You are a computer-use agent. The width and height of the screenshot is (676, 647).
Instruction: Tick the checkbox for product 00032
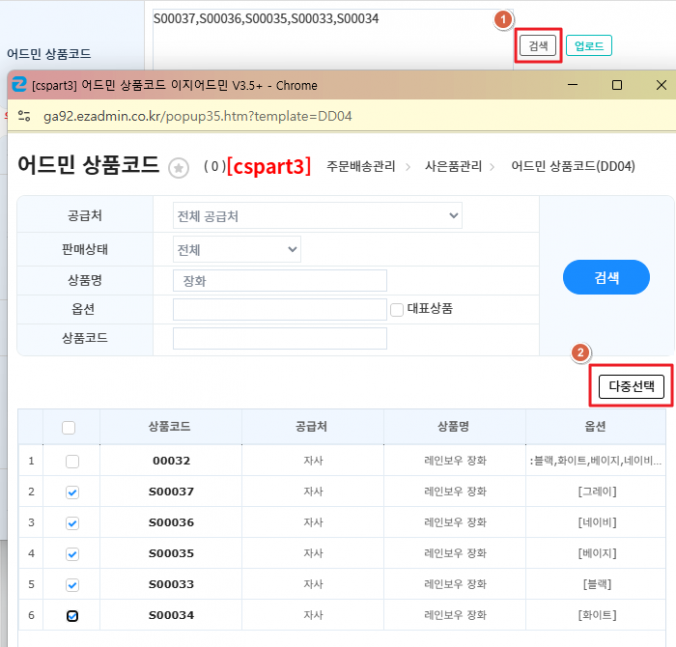tap(71, 461)
